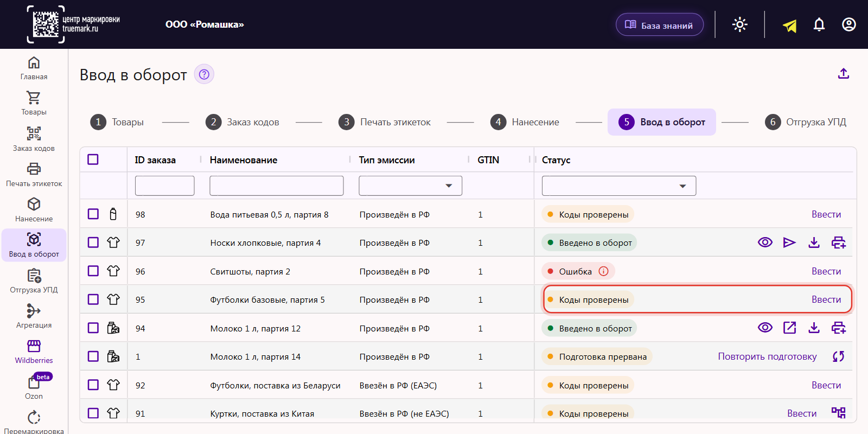
Task: Download file for order 97
Action: coord(814,242)
